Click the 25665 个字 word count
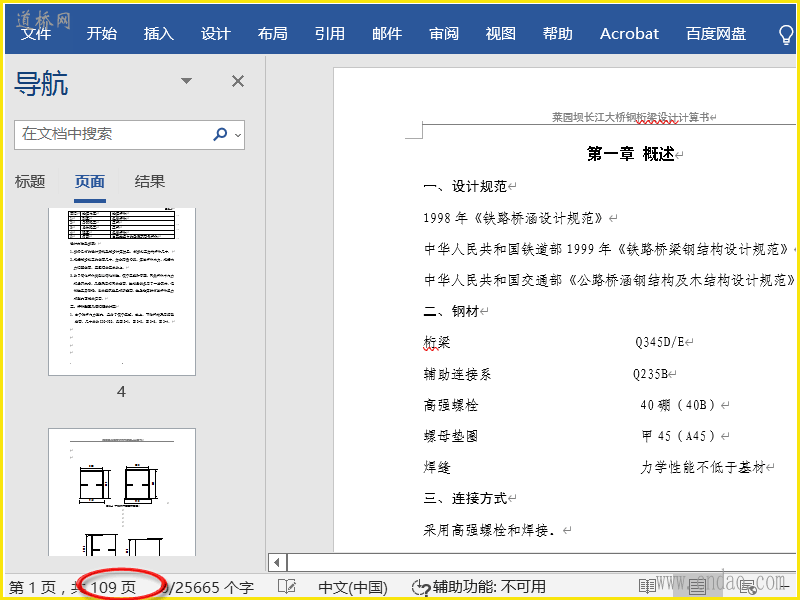The width and height of the screenshot is (800, 600). (207, 588)
